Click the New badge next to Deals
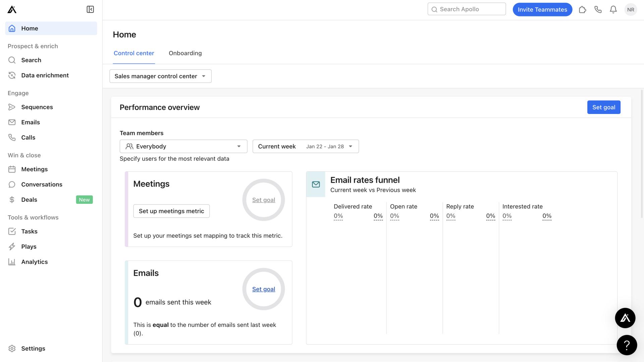 (85, 200)
